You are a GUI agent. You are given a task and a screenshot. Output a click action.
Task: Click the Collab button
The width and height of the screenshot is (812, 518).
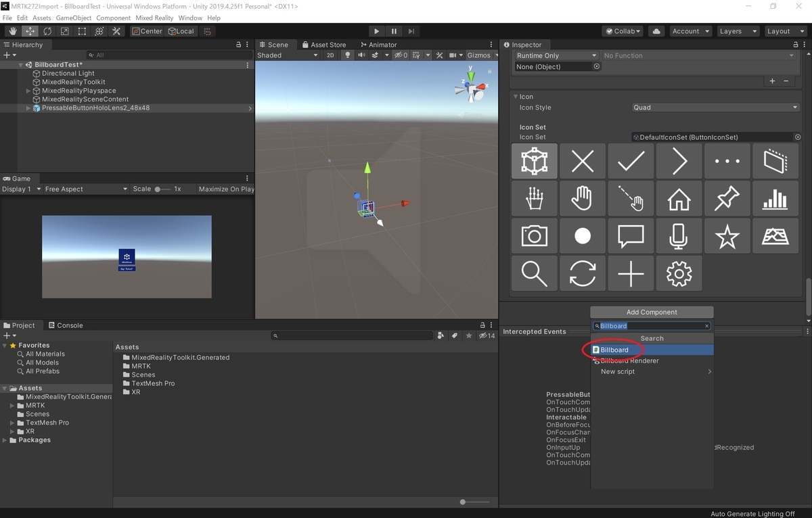(623, 31)
